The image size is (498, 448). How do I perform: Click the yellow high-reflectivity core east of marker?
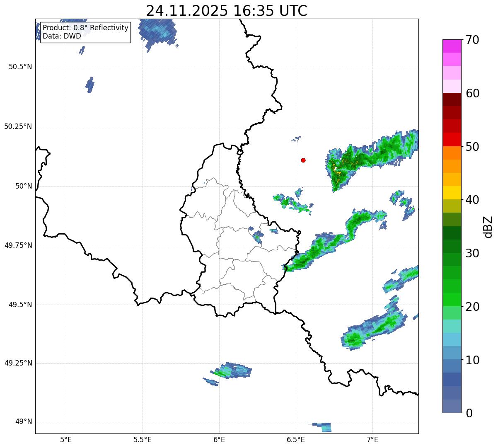coord(337,170)
